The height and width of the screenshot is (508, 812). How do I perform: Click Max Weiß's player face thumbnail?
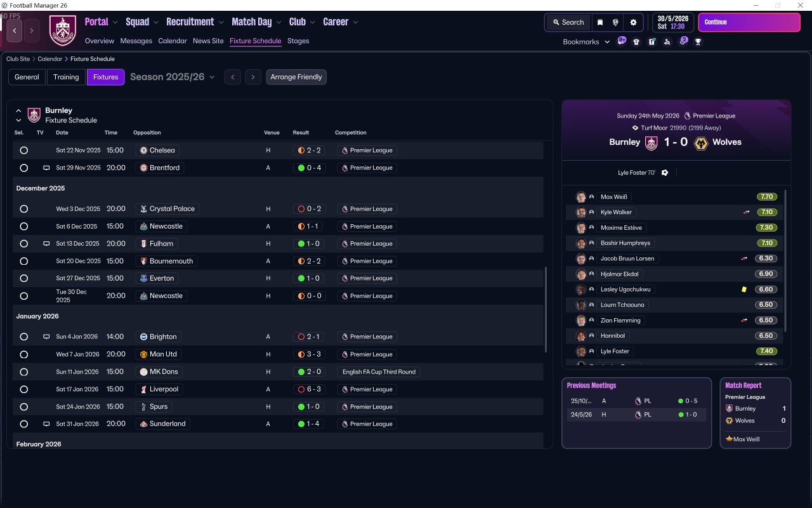tap(580, 197)
